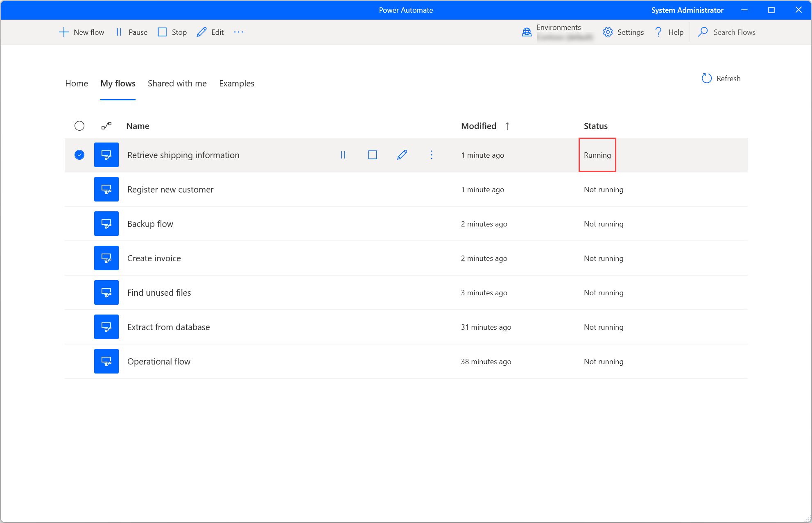Click the New flow button
The height and width of the screenshot is (523, 812).
click(x=81, y=32)
